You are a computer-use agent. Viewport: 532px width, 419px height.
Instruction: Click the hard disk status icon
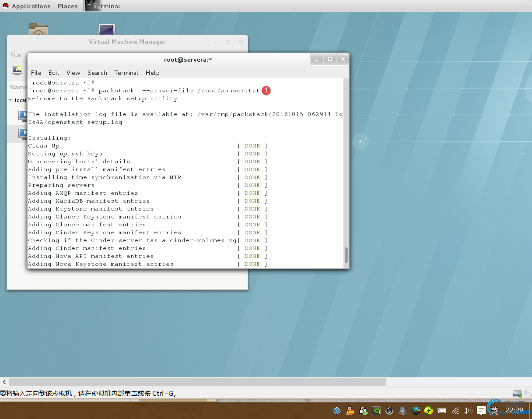[518, 393]
